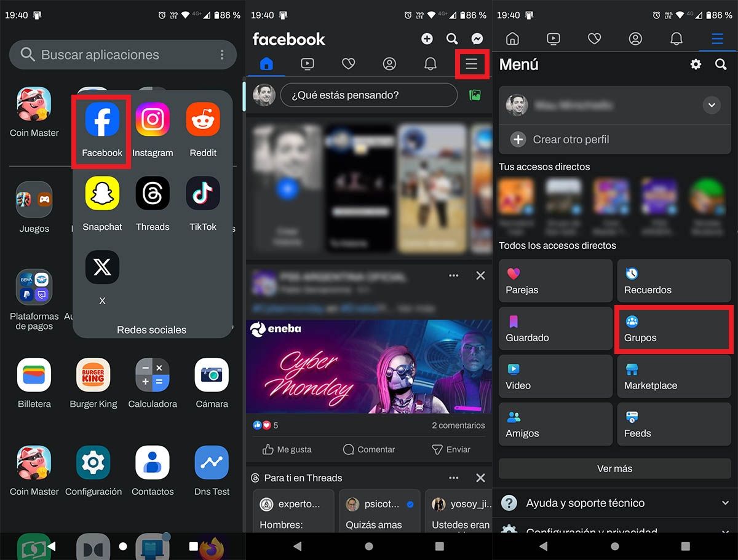Open notifications bell tab in Facebook feed

[430, 64]
